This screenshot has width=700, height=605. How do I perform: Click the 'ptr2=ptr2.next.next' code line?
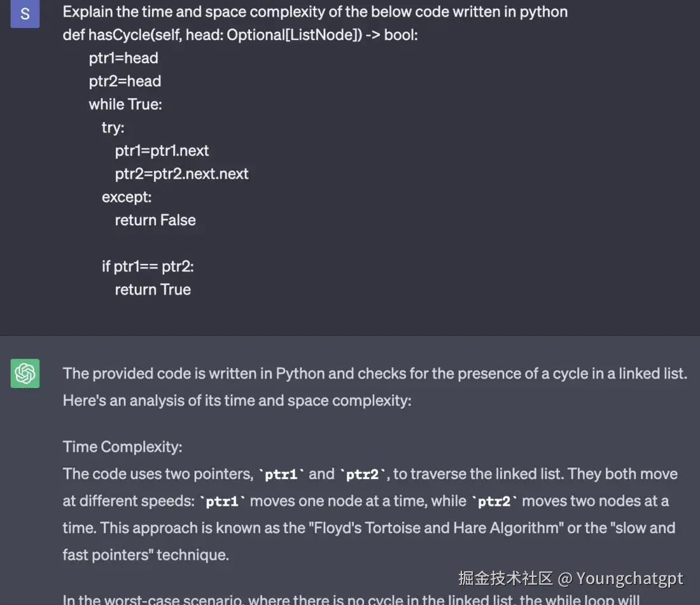pyautogui.click(x=181, y=174)
